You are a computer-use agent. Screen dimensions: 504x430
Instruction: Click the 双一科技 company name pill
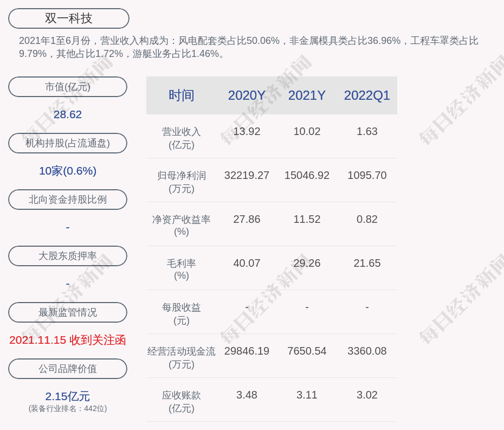[x=68, y=18]
